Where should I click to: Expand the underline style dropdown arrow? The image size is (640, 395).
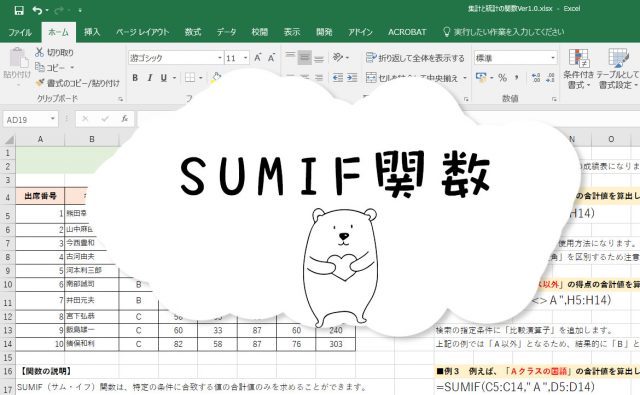[x=174, y=78]
